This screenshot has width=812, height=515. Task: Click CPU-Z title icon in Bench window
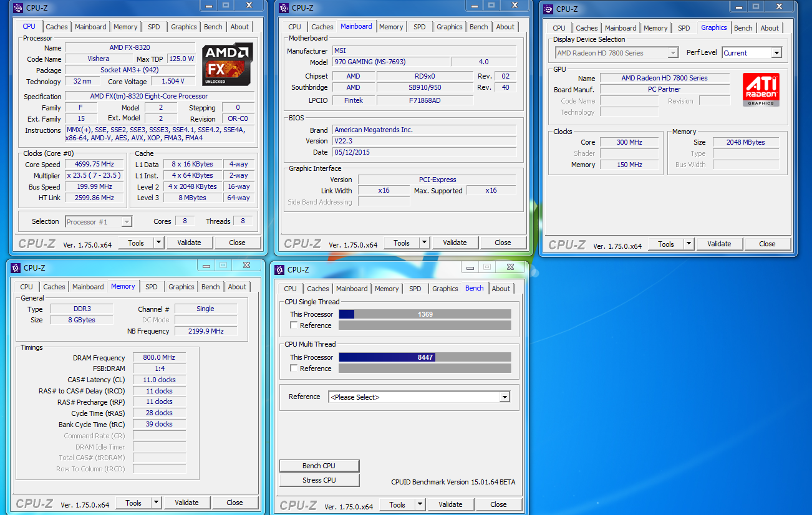pyautogui.click(x=281, y=269)
